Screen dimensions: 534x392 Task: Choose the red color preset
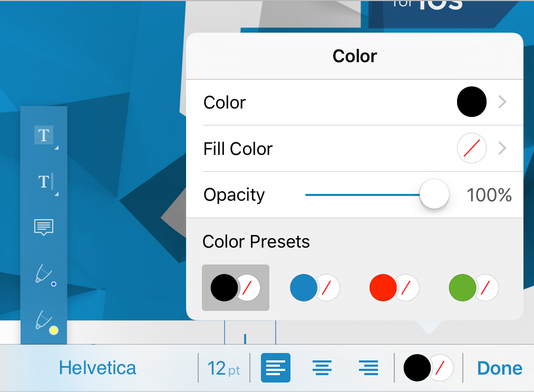[x=394, y=288]
